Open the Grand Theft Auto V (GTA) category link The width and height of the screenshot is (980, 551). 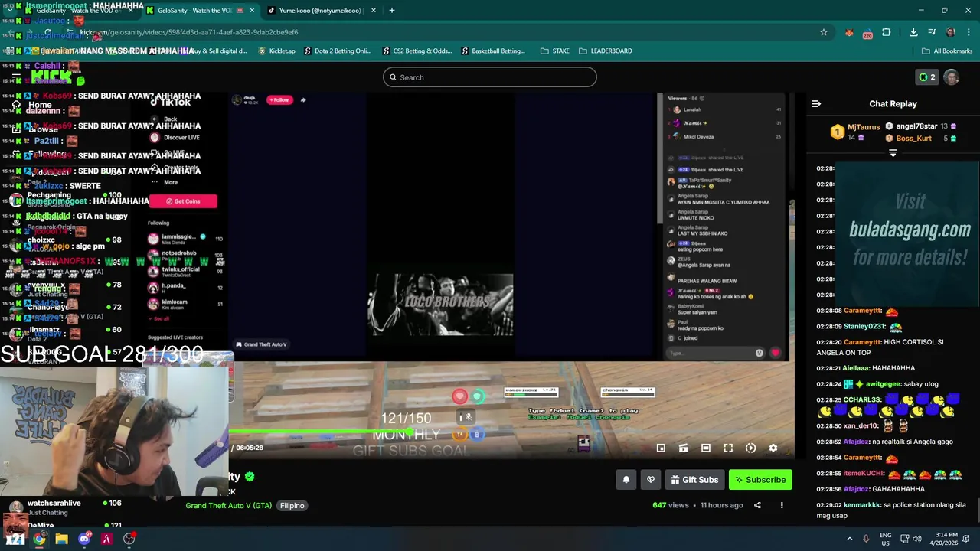click(x=228, y=505)
